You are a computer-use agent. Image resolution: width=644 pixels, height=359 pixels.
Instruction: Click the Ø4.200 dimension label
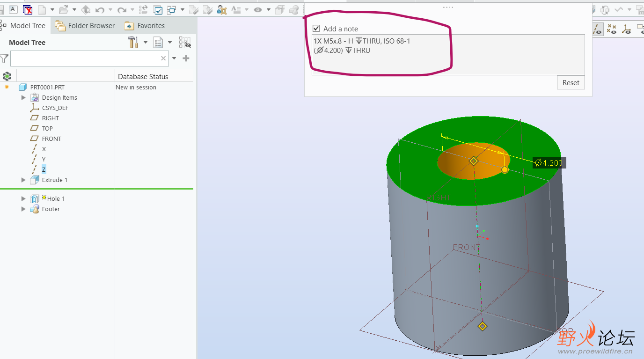tap(549, 163)
